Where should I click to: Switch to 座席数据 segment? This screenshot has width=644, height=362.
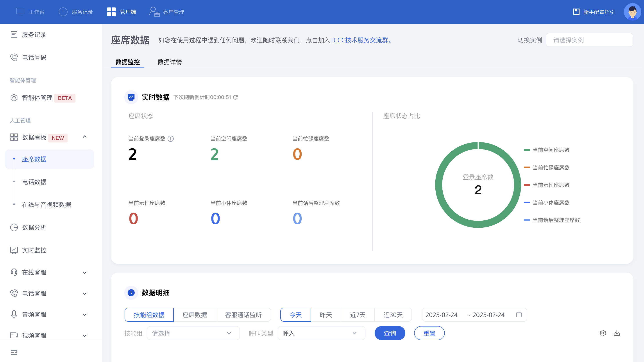coord(195,315)
